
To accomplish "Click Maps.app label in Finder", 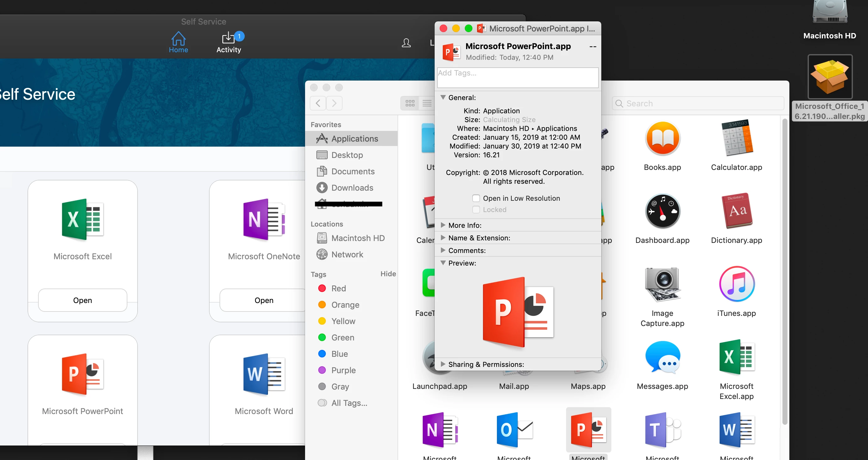I will (588, 386).
